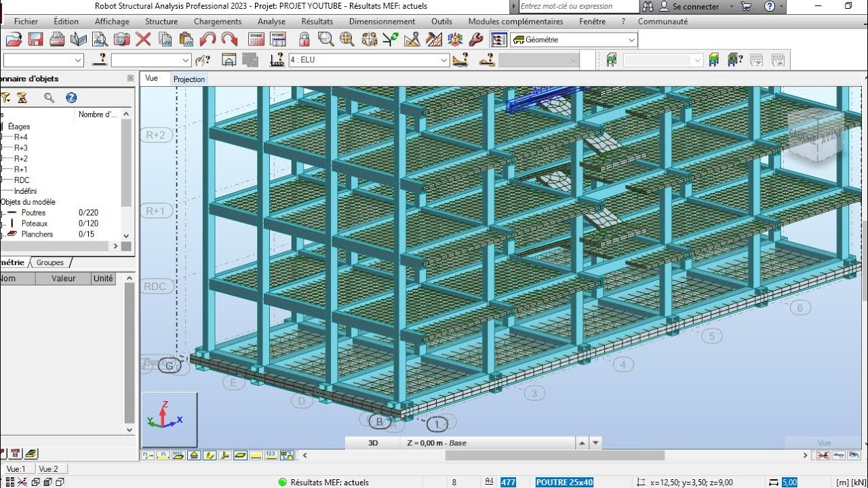Click the filter funnel icon in object panel
This screenshot has width=868, height=488.
pos(5,98)
